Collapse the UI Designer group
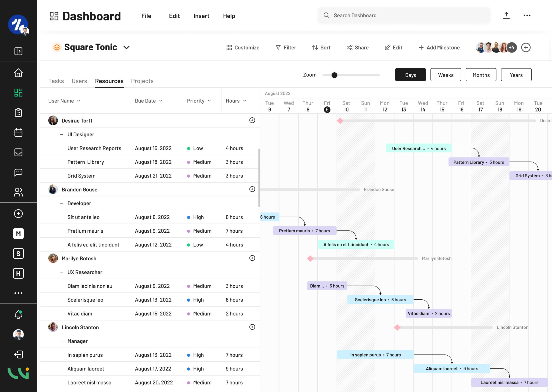 [x=61, y=134]
